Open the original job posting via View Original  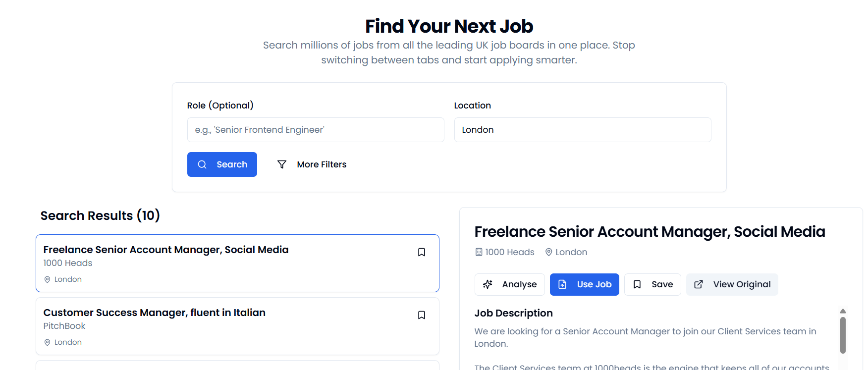(732, 284)
